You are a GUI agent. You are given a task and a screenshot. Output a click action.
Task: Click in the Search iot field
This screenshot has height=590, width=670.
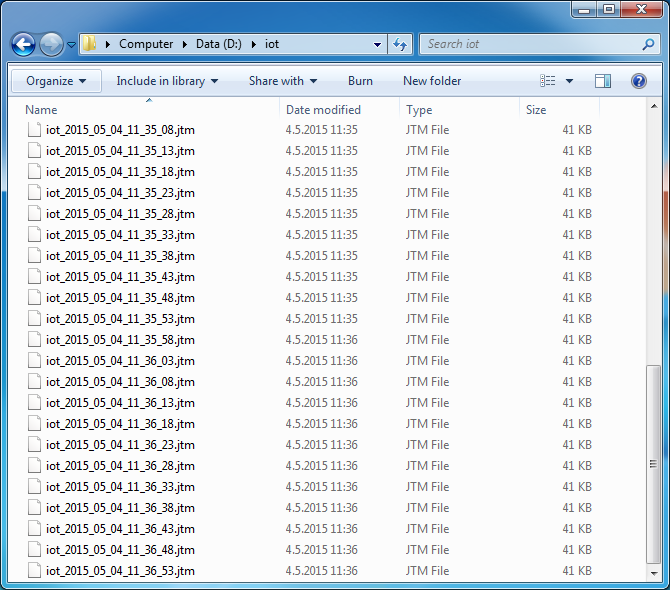(530, 44)
